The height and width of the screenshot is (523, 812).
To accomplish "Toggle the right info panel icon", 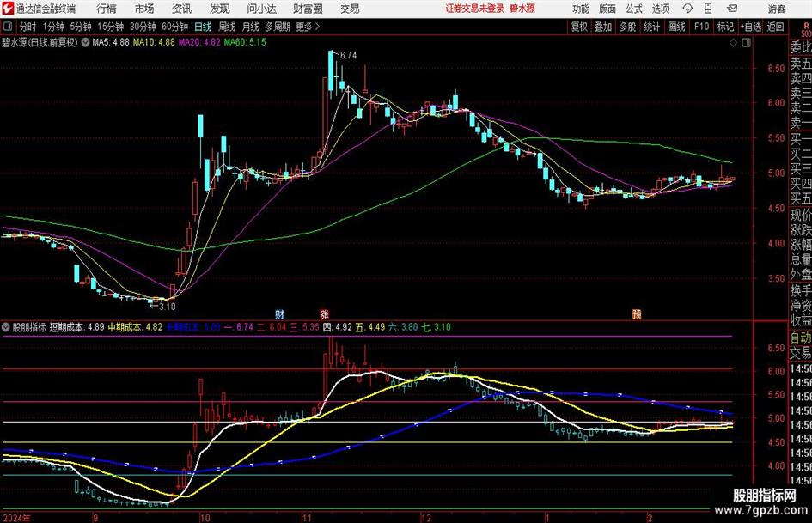I will point(746,43).
